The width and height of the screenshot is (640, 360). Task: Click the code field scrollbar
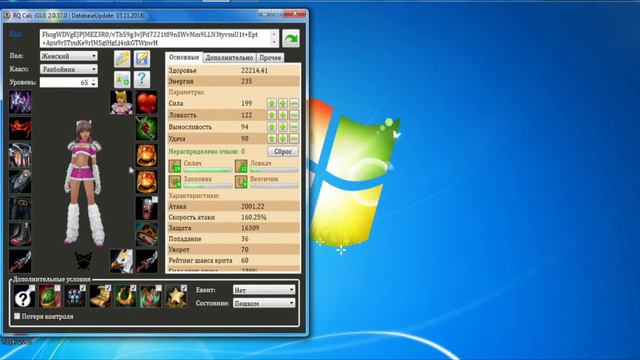coord(274,38)
